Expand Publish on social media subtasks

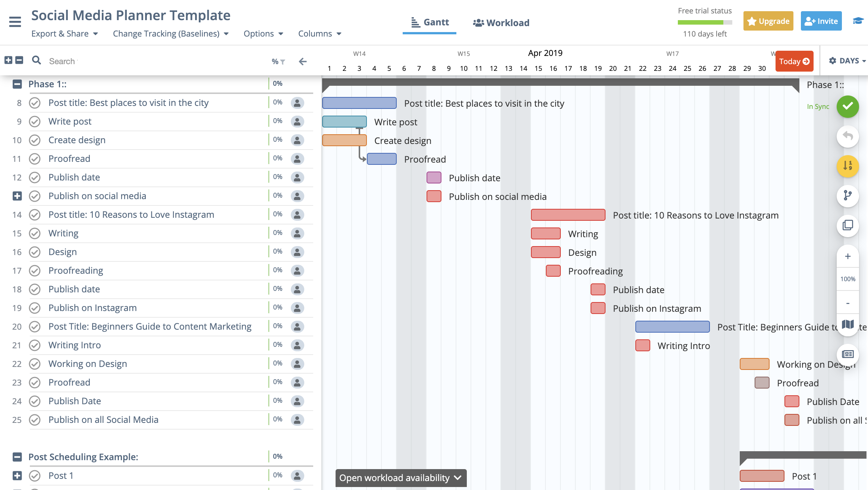(17, 196)
